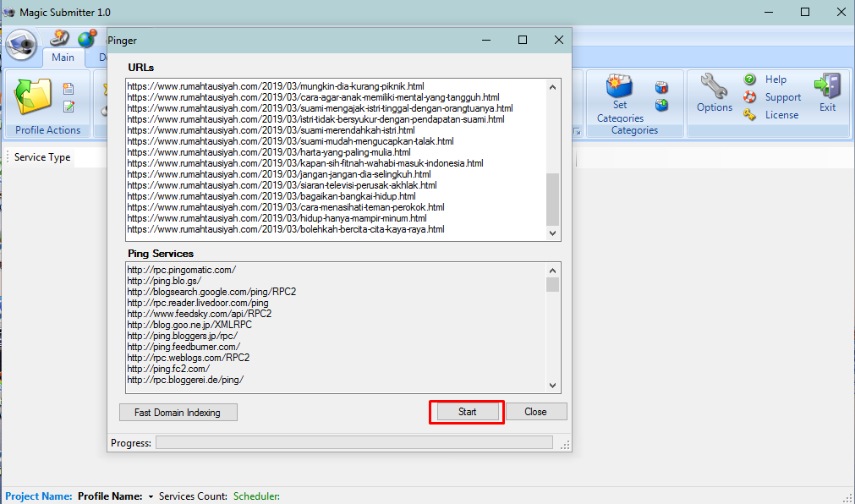Viewport: 855px width, 504px height.
Task: Click the cara-agar-anak-memiliki-mental URL line
Action: tap(313, 97)
